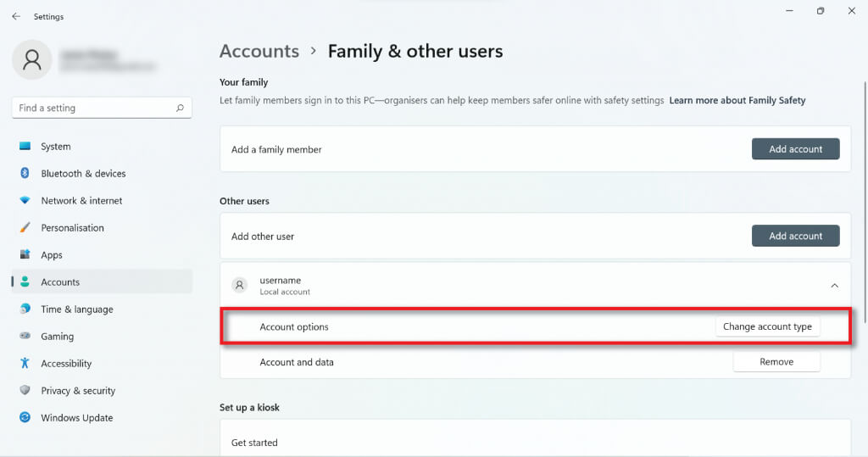
Task: Remove the username local account
Action: [x=776, y=362]
